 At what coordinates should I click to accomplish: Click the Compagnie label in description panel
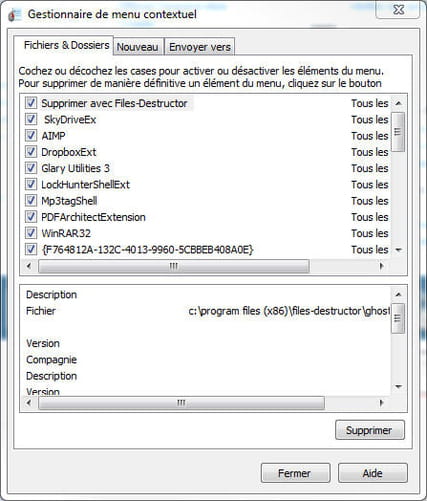[52, 360]
